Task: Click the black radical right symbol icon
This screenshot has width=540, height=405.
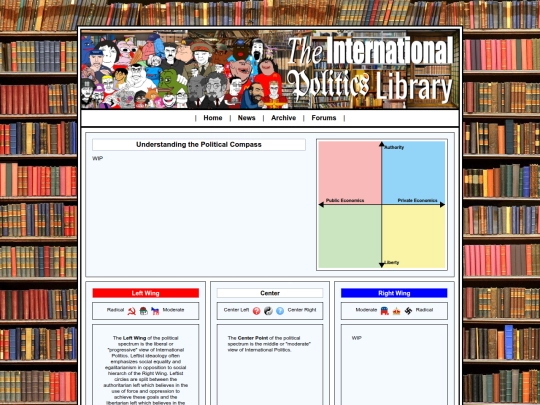Action: [x=408, y=311]
